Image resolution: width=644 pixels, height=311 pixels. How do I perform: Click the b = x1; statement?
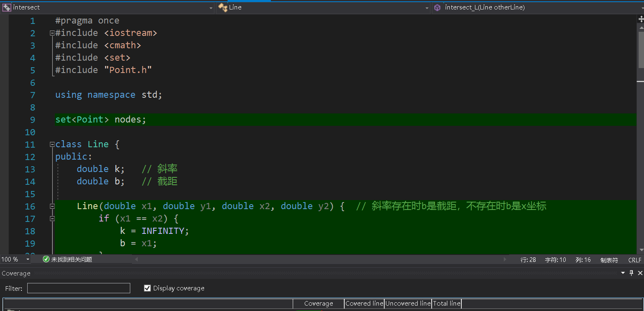click(x=139, y=243)
